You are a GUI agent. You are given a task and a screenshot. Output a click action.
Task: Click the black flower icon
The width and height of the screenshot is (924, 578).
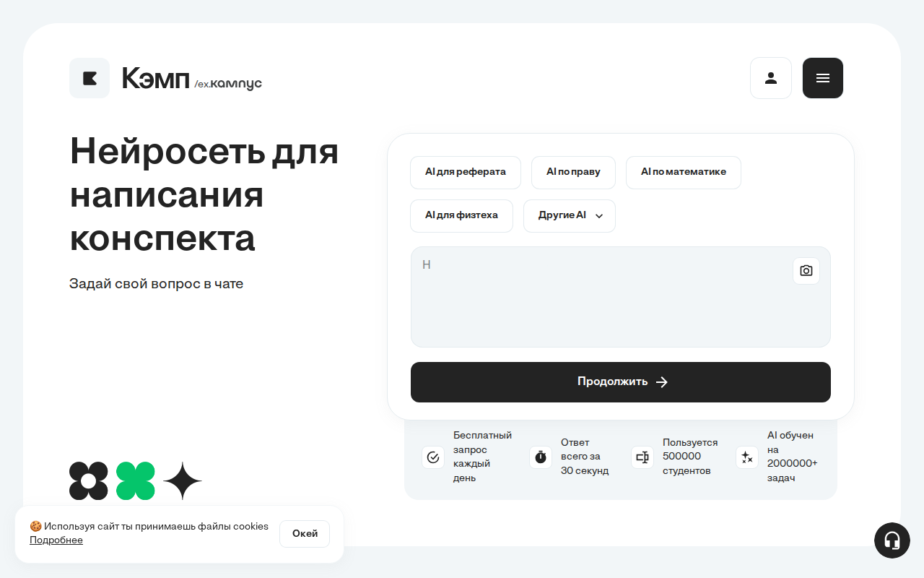pyautogui.click(x=89, y=480)
